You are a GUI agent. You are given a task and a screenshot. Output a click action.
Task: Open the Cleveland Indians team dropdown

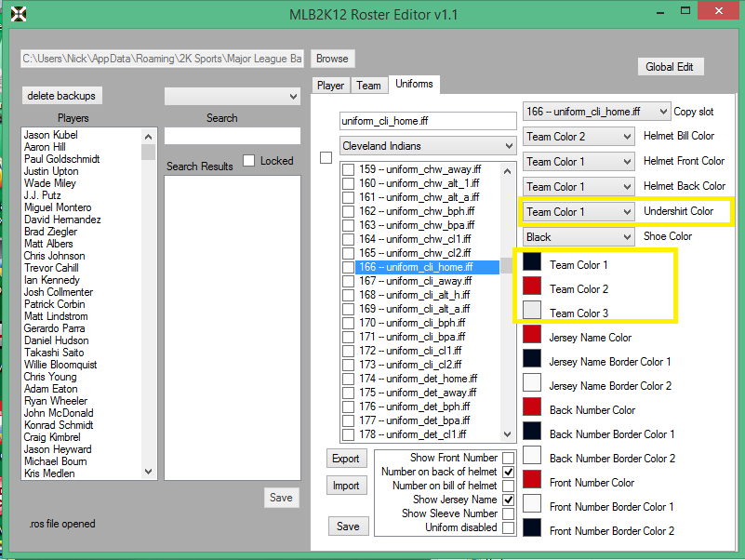click(x=428, y=146)
